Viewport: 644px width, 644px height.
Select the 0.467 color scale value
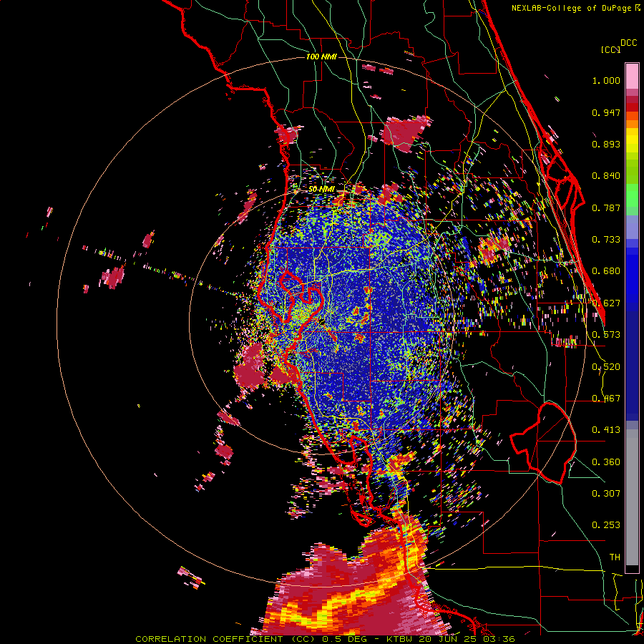click(x=606, y=399)
